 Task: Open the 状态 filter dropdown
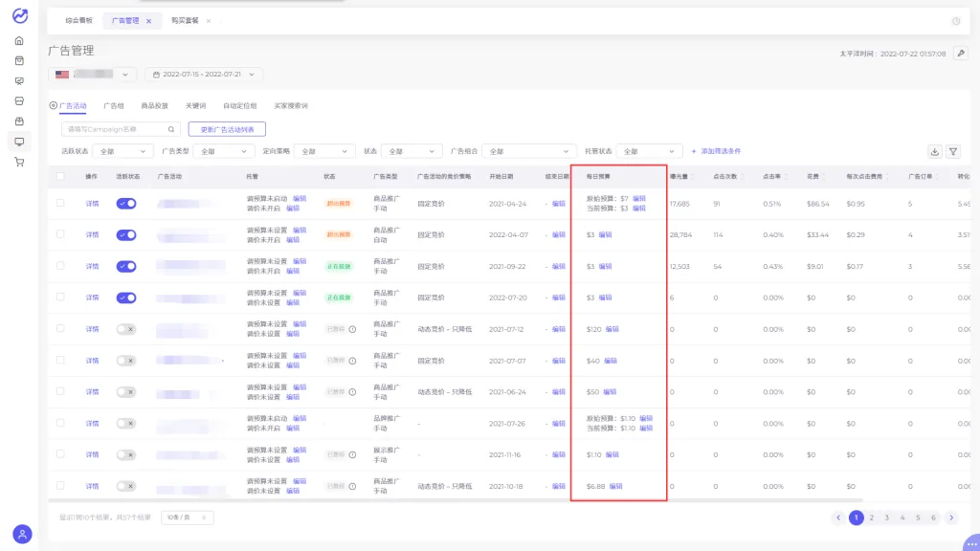tap(412, 151)
